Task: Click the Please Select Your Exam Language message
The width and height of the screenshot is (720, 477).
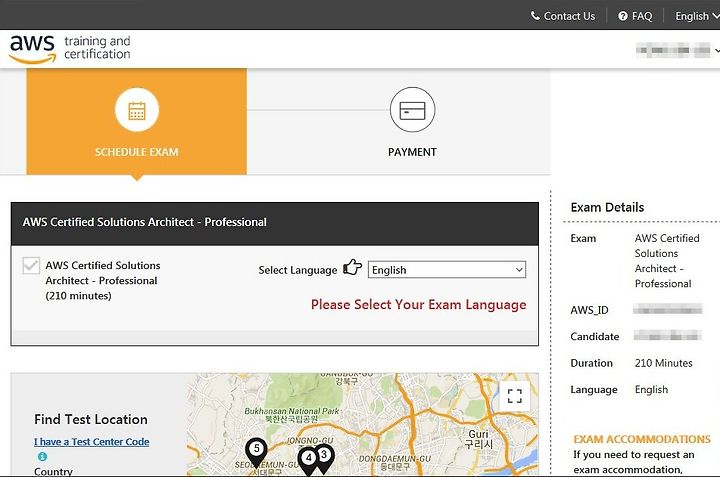Action: [418, 305]
